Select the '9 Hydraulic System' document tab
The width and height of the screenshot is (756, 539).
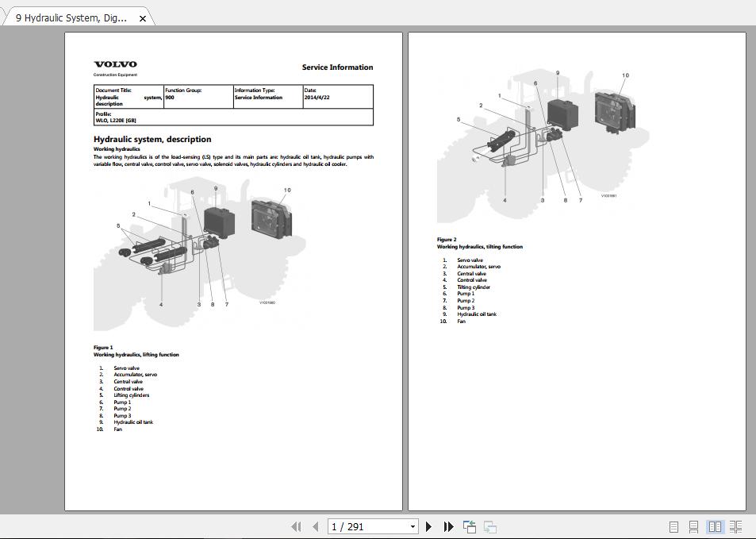coord(71,16)
